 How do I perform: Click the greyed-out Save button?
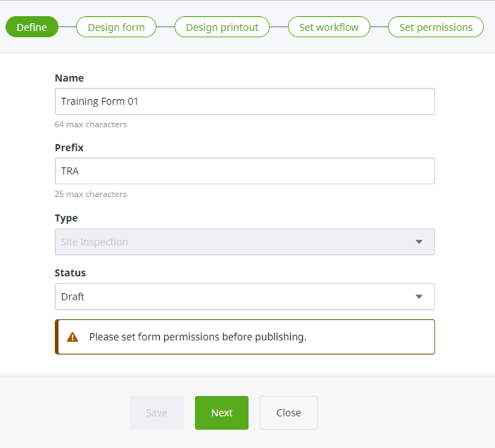157,413
